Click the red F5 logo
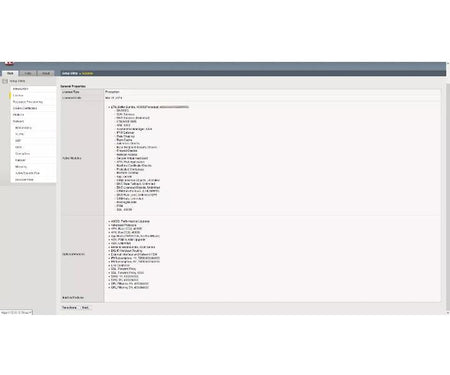The width and height of the screenshot is (450, 375). point(9,63)
